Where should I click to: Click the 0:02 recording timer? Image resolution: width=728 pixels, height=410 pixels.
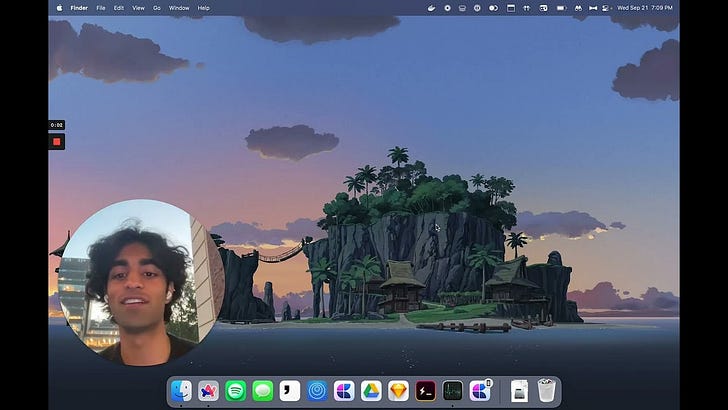click(57, 125)
